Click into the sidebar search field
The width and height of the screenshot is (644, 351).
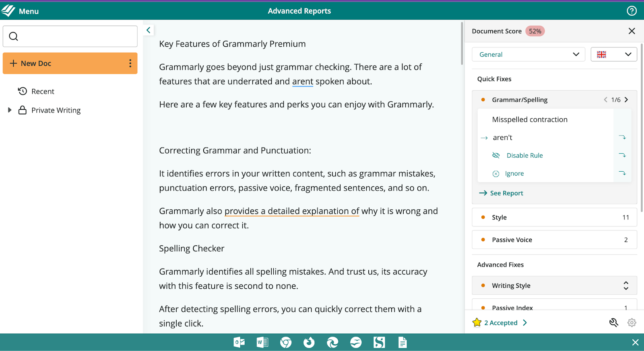70,37
